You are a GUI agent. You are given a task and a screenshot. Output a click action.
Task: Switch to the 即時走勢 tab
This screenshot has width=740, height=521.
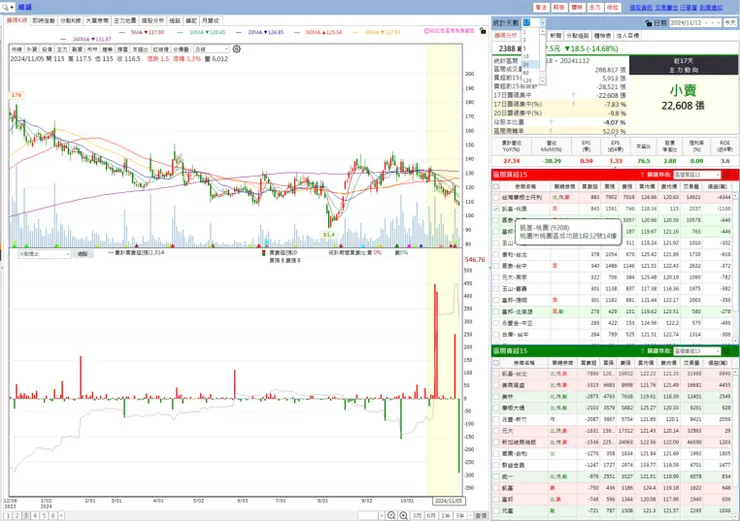(43, 21)
